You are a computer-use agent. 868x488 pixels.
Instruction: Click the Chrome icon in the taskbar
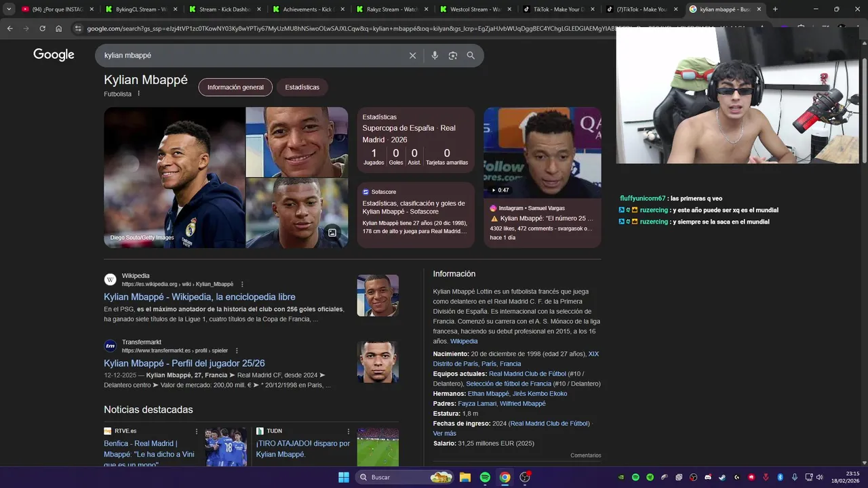(505, 477)
